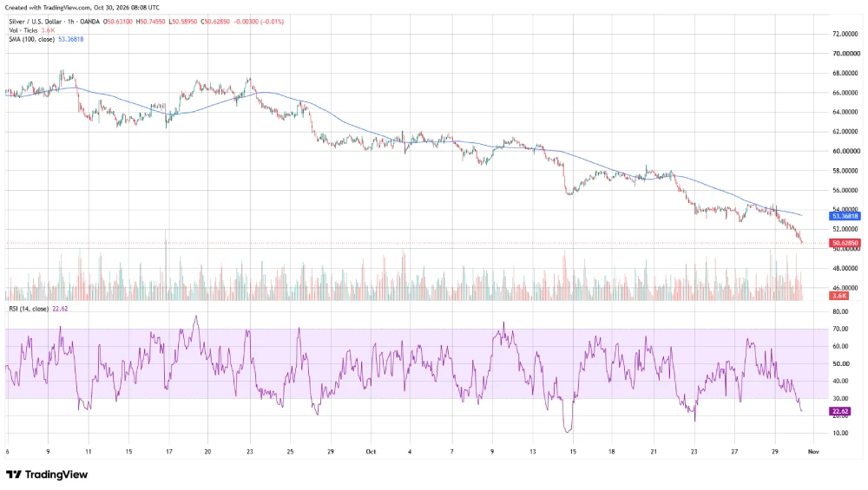Click the '6' date label on the time axis
The image size is (868, 490).
point(7,452)
